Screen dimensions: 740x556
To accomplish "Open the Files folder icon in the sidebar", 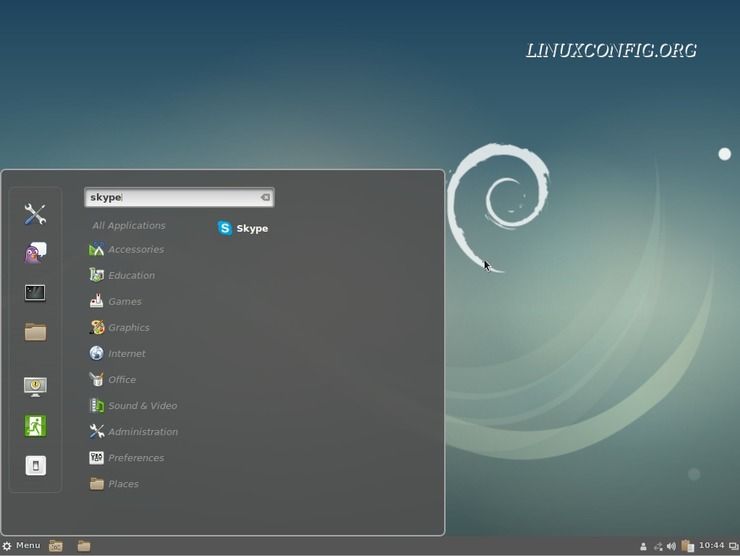I will click(x=35, y=332).
